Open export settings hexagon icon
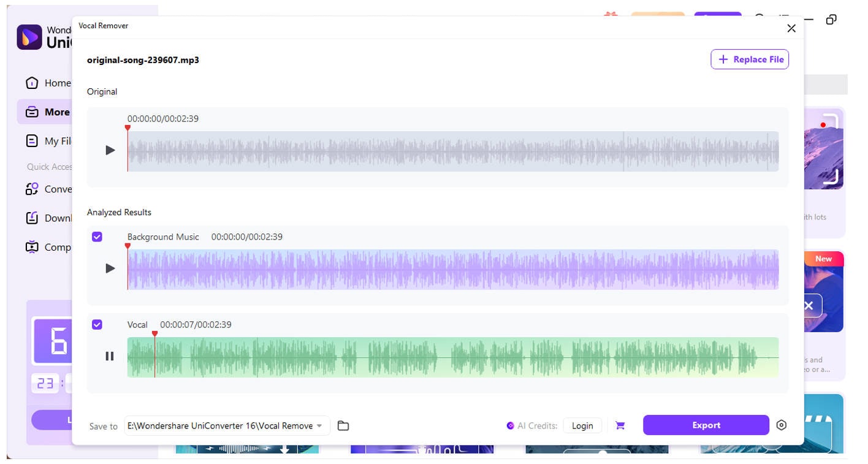The width and height of the screenshot is (868, 464). click(x=781, y=425)
